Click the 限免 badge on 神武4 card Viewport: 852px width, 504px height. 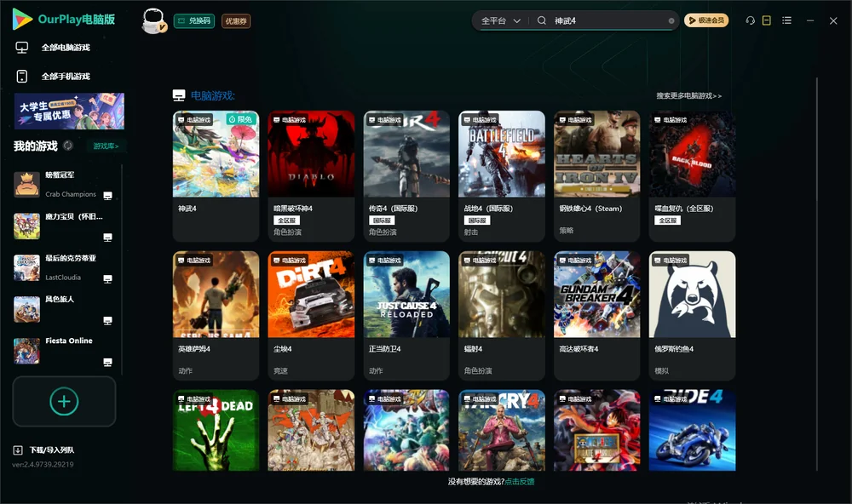[x=240, y=119]
